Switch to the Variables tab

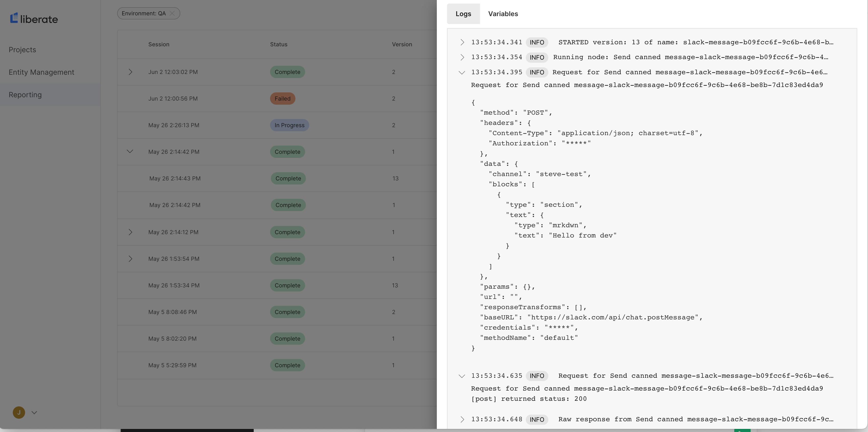point(503,14)
